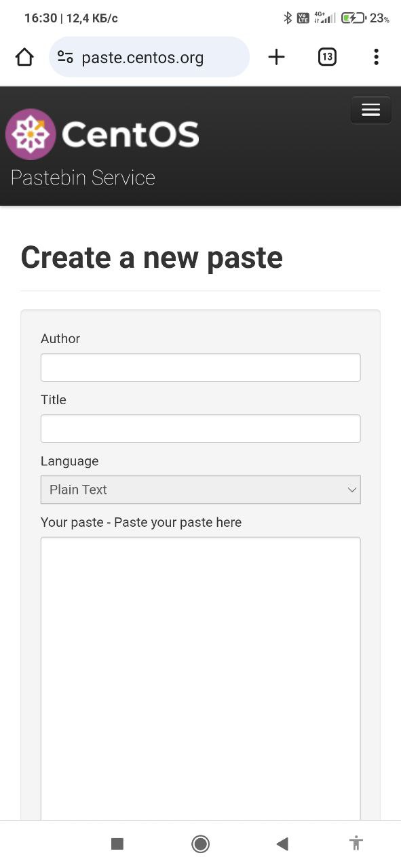Tap the Android recent apps square button
Image resolution: width=401 pixels, height=868 pixels.
tap(117, 844)
